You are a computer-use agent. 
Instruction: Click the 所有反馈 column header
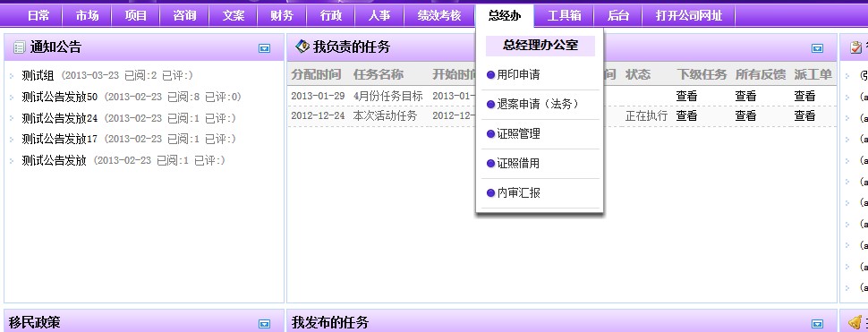[761, 74]
